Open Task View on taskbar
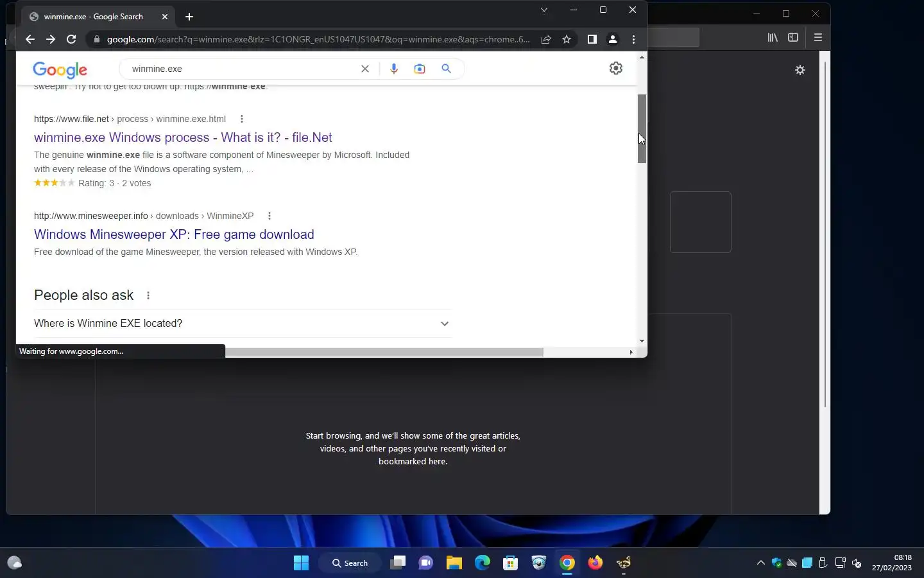This screenshot has height=578, width=924. click(x=398, y=563)
